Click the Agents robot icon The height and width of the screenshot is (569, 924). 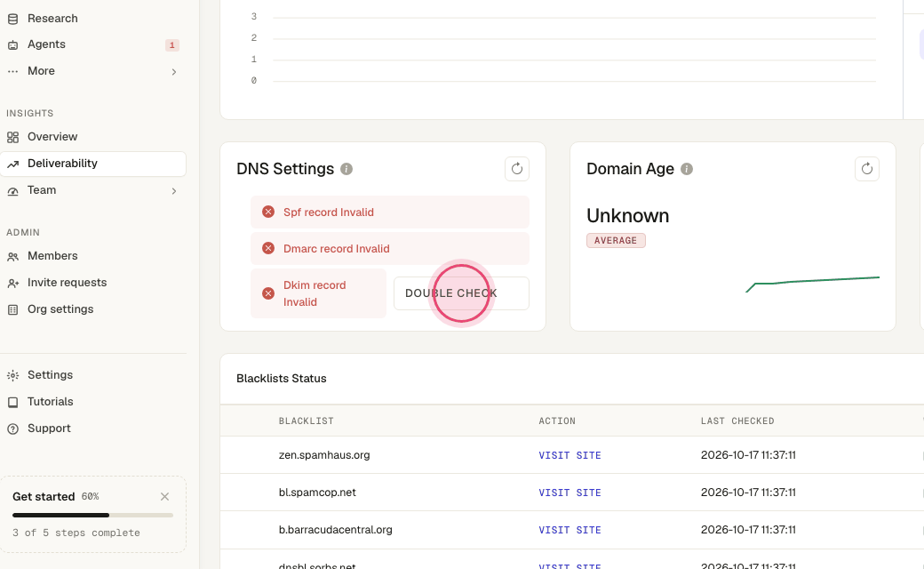click(x=13, y=44)
